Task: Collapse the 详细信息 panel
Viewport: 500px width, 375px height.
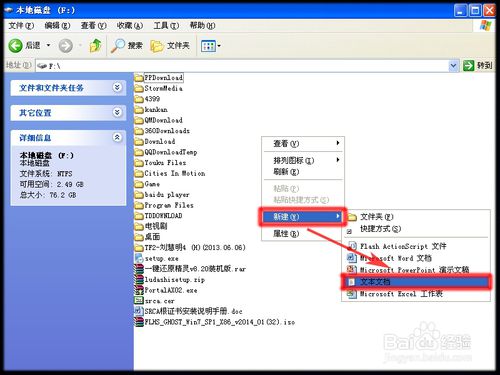Action: (117, 137)
